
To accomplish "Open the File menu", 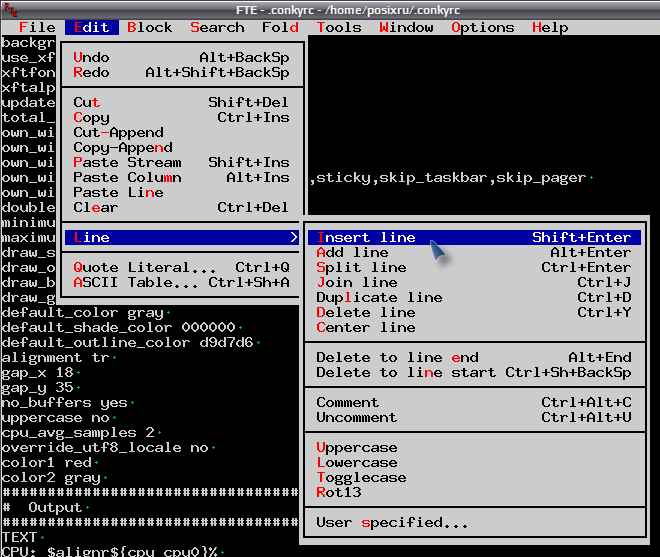I will coord(37,27).
